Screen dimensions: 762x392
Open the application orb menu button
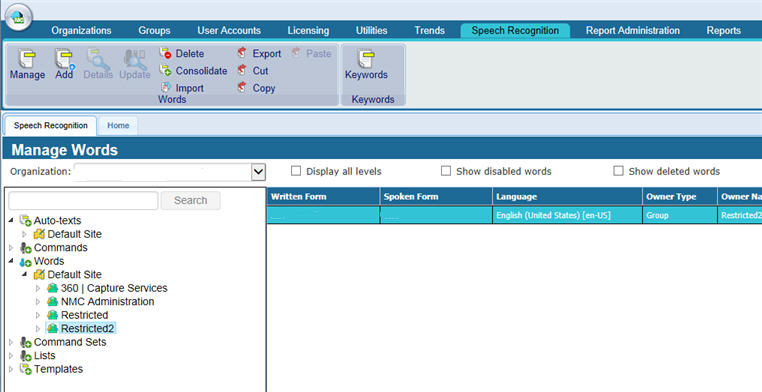(x=18, y=17)
